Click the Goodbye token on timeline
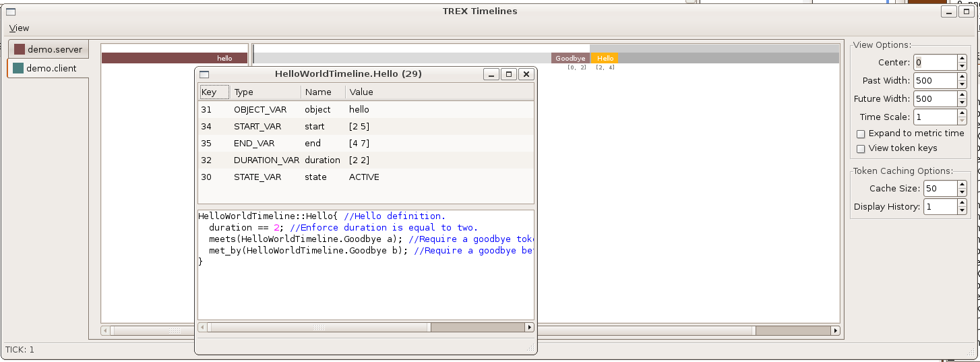Screen dimensions: 980x362 (570, 58)
